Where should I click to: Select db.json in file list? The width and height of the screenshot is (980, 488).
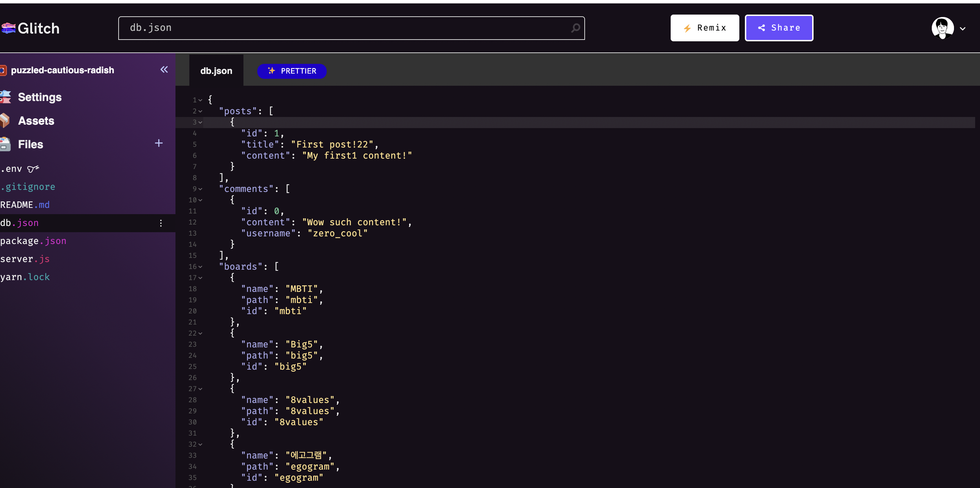pyautogui.click(x=87, y=223)
